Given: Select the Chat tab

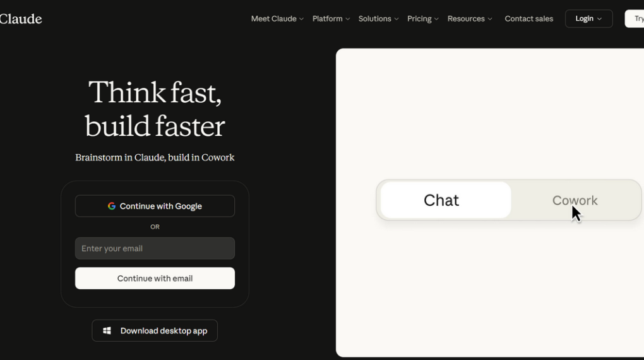Looking at the screenshot, I should point(446,200).
